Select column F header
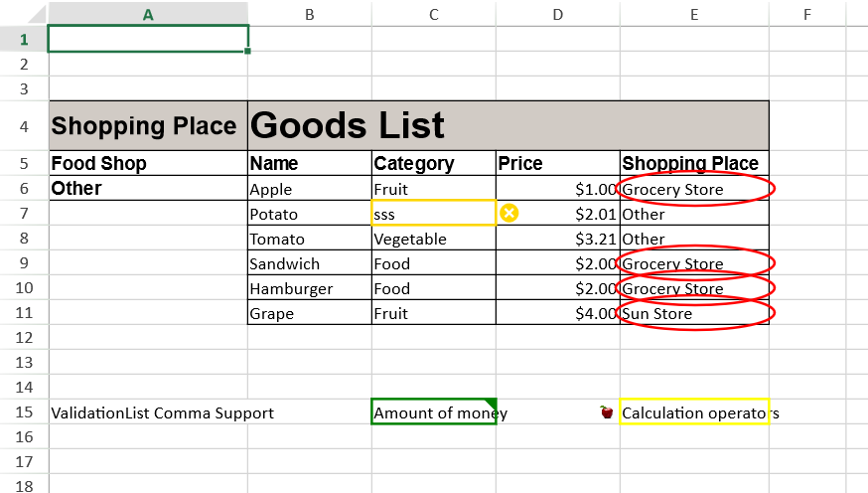This screenshot has height=493, width=868. (807, 14)
